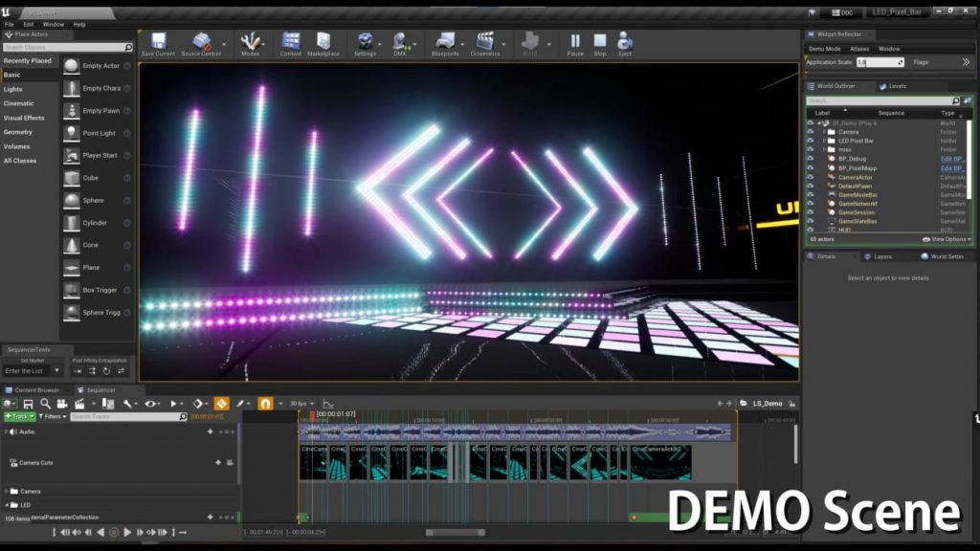Open the Blueprints toolbar icon
Viewport: 980px width, 551px height.
click(x=445, y=42)
